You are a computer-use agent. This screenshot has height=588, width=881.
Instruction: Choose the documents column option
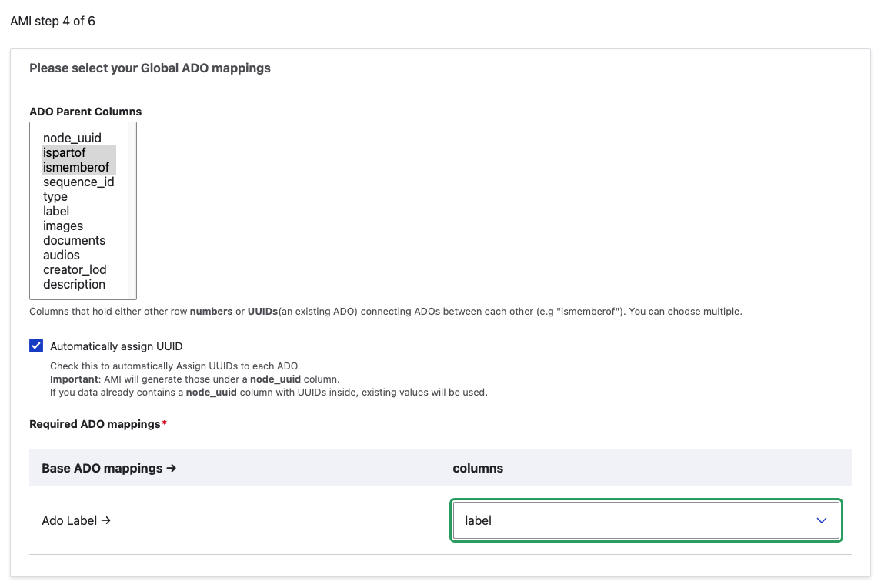tap(74, 241)
